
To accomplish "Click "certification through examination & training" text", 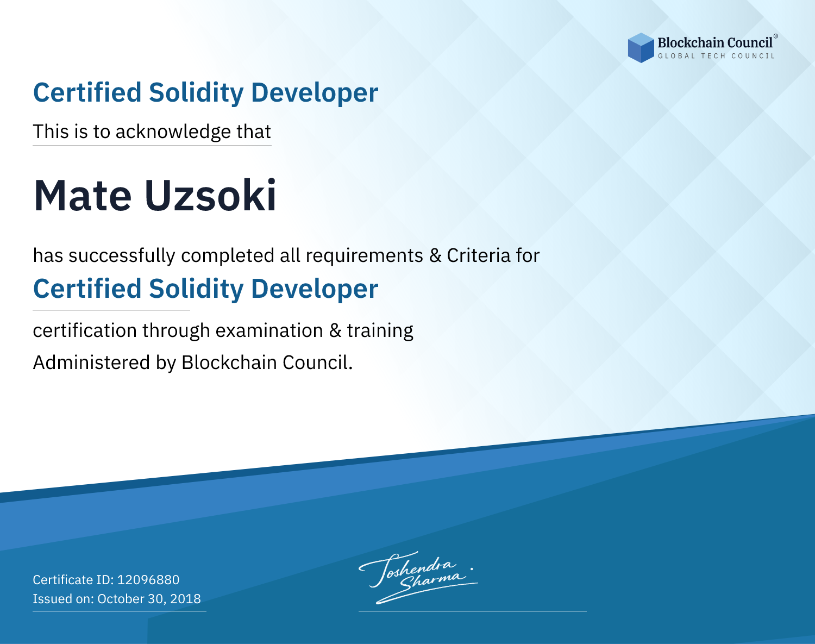I will click(x=223, y=330).
